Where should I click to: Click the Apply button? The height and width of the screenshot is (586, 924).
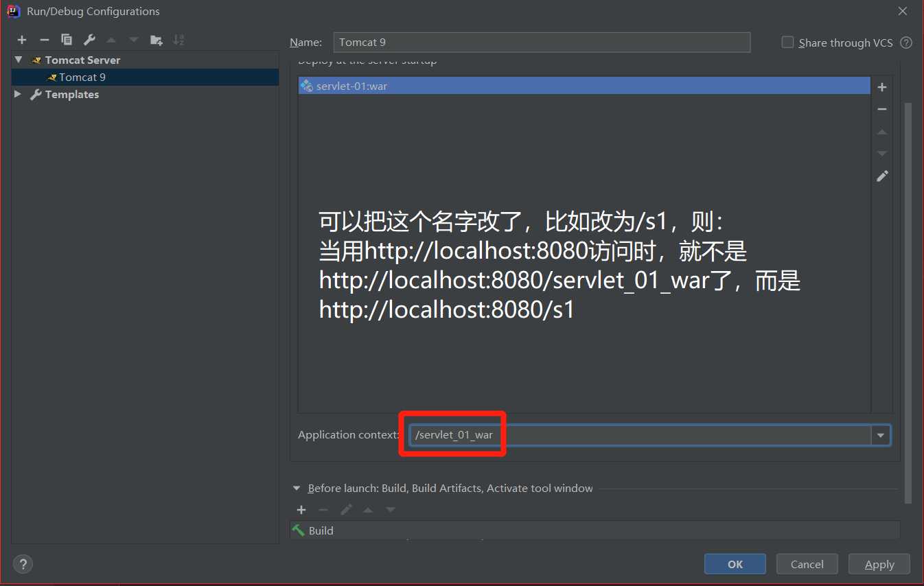(x=879, y=564)
